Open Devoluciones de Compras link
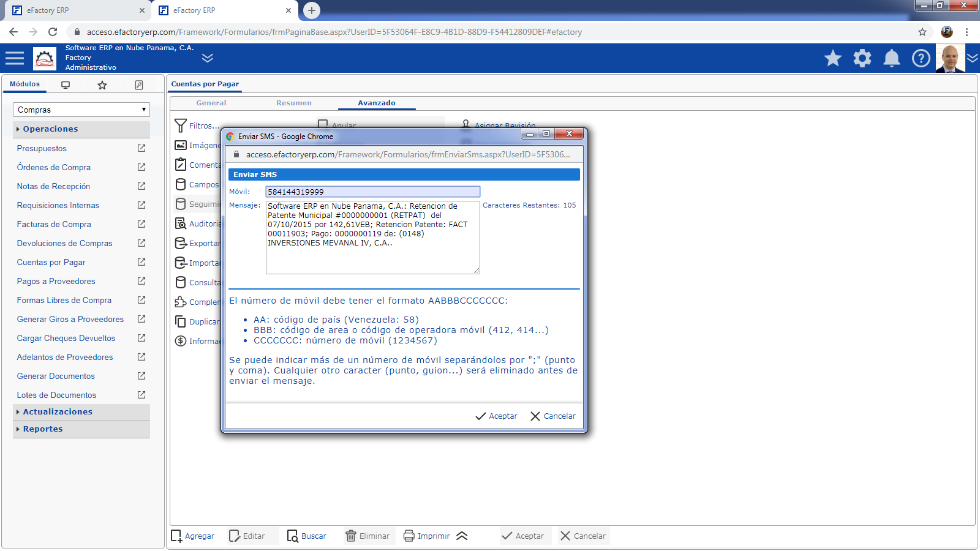The image size is (980, 551). (65, 244)
